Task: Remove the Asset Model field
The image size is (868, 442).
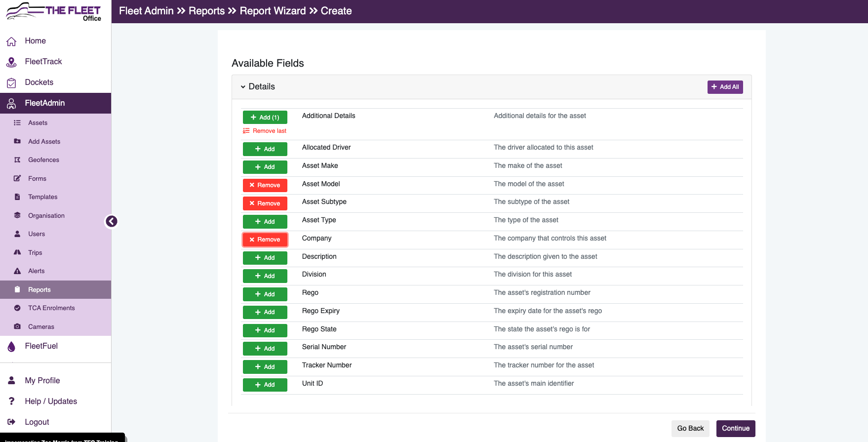Action: click(265, 185)
